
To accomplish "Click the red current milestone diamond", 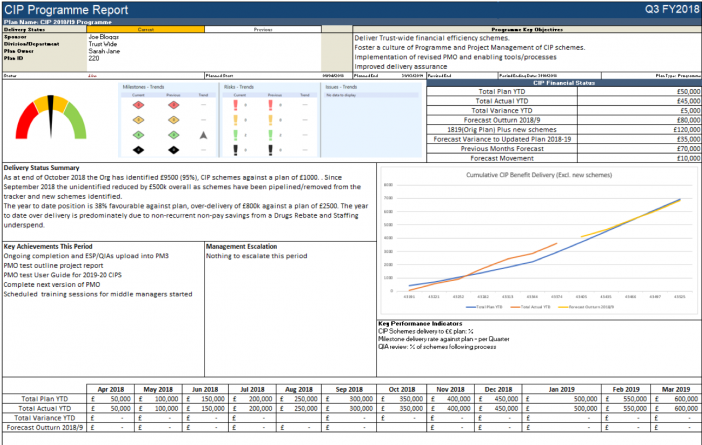I will tap(138, 105).
